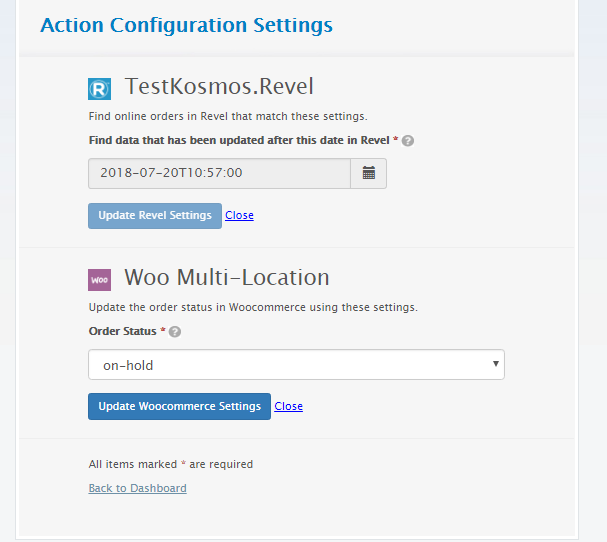Click the Revel logo icon

click(x=99, y=89)
